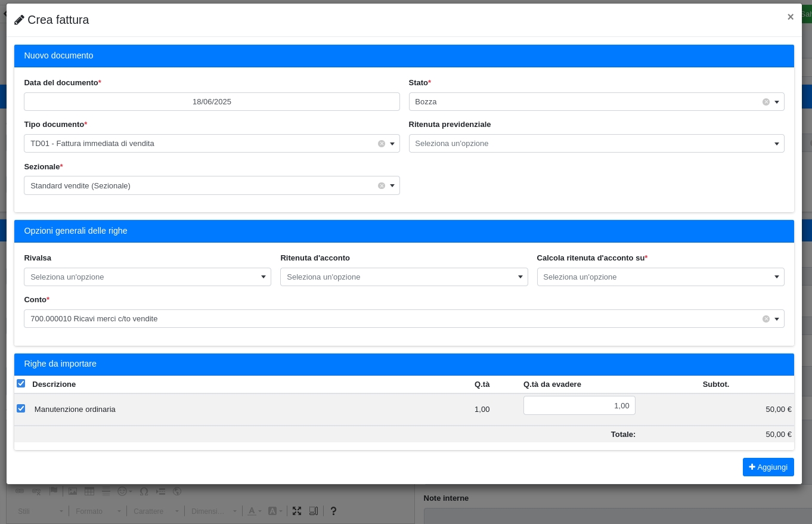Click the Data del documento field
This screenshot has height=524, width=812.
(212, 102)
